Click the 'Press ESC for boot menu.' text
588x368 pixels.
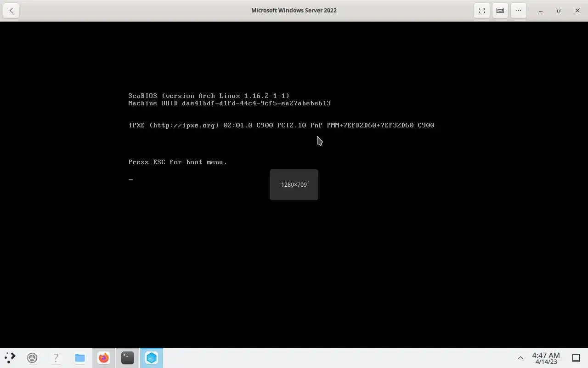(x=178, y=162)
